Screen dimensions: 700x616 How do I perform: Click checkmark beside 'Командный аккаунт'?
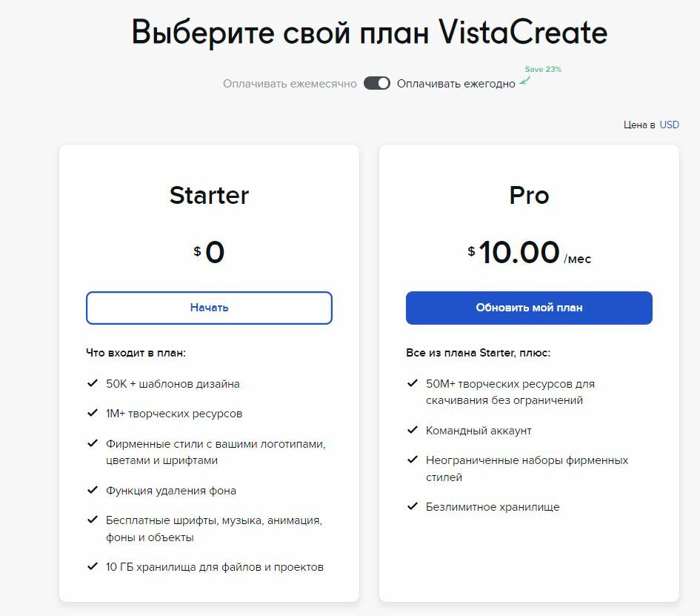413,430
